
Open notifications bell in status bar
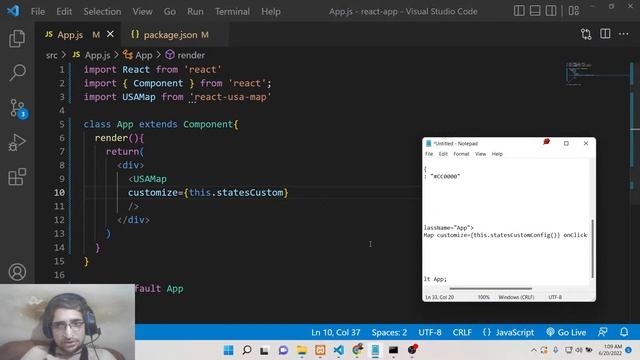click(x=624, y=332)
